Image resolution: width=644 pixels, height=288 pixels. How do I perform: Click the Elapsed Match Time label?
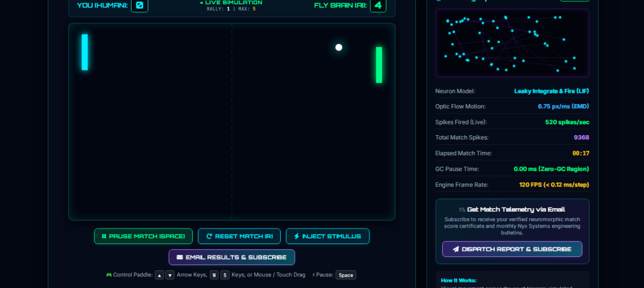464,153
